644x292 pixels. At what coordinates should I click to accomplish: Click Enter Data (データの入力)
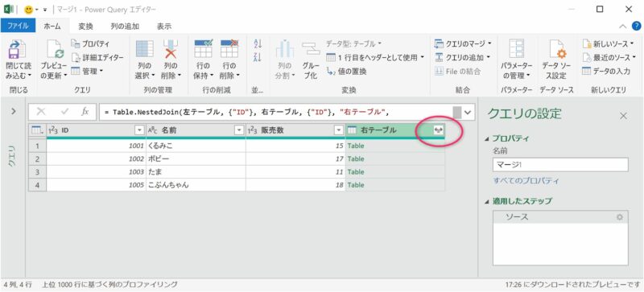click(x=606, y=71)
